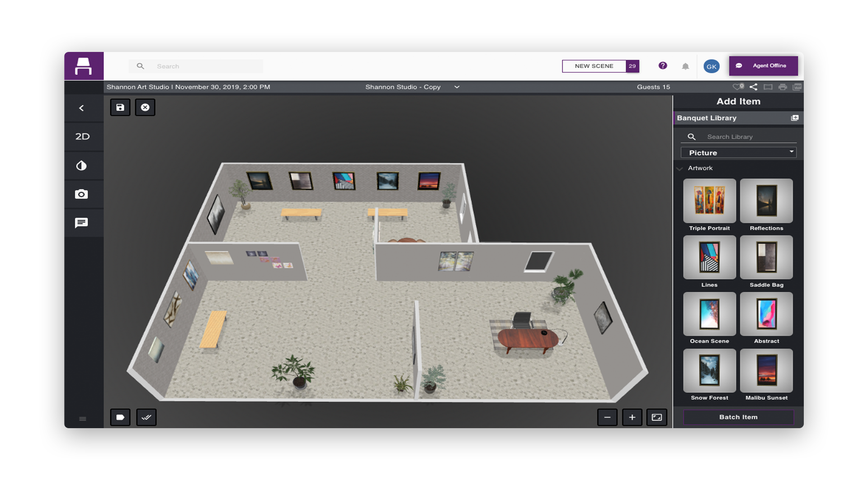Collapse the Artwork section chevron
The width and height of the screenshot is (868, 481).
point(679,168)
